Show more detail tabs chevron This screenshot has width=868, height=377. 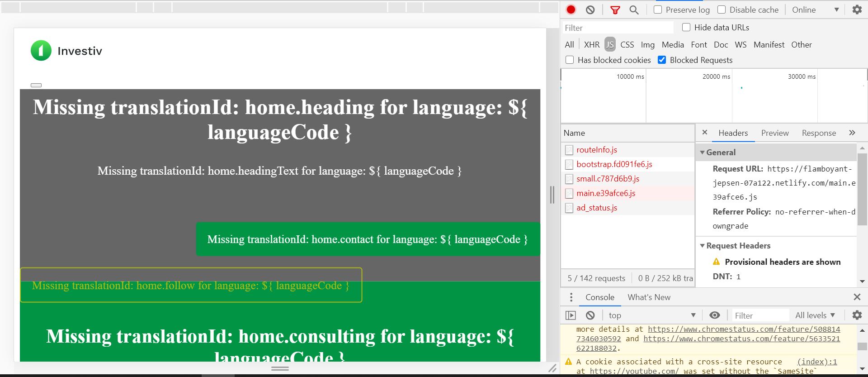tap(852, 133)
